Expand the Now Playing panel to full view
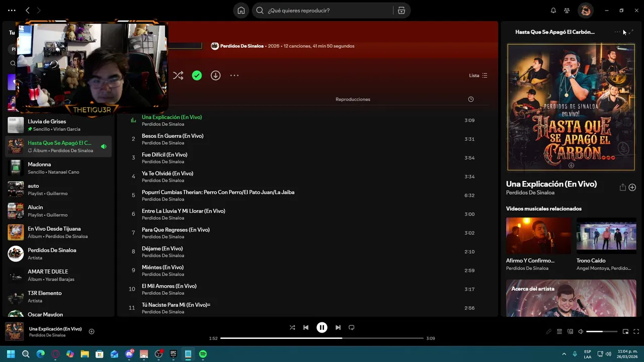Screen dimensions: 644x362 click(x=631, y=32)
